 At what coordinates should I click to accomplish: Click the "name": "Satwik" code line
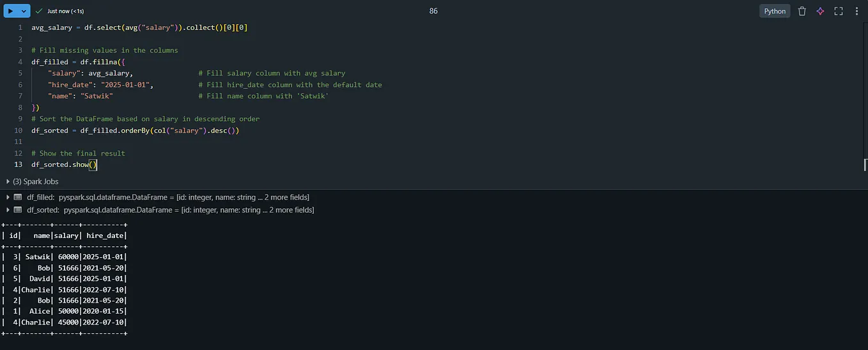(x=80, y=96)
